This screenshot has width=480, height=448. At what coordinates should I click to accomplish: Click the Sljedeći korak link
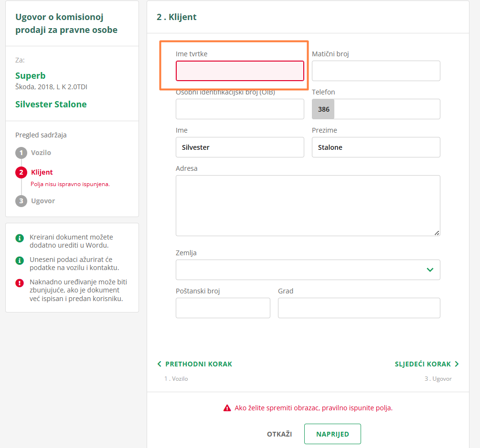[423, 364]
